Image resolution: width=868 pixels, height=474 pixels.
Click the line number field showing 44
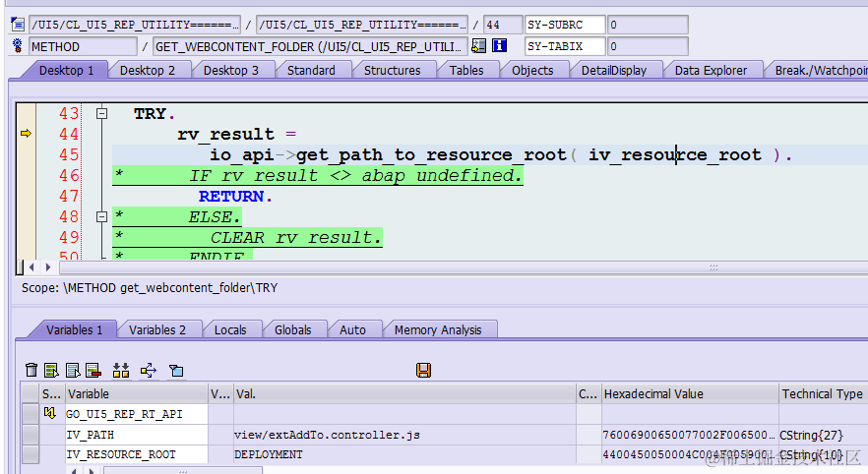(x=503, y=25)
